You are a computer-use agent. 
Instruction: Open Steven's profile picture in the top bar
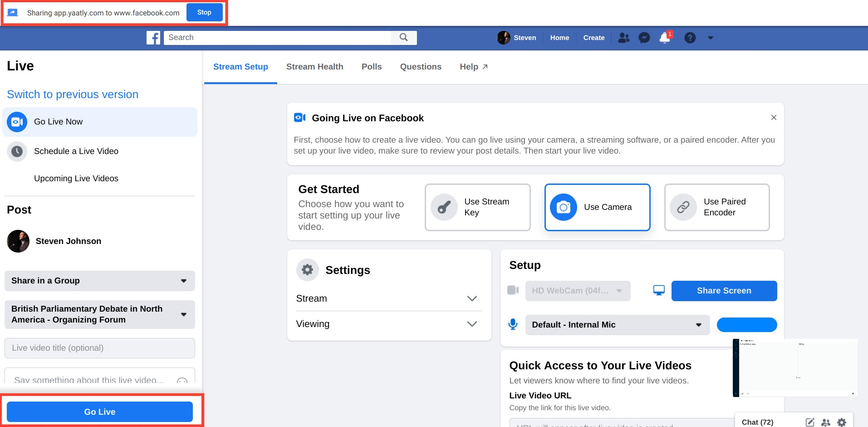(x=504, y=38)
